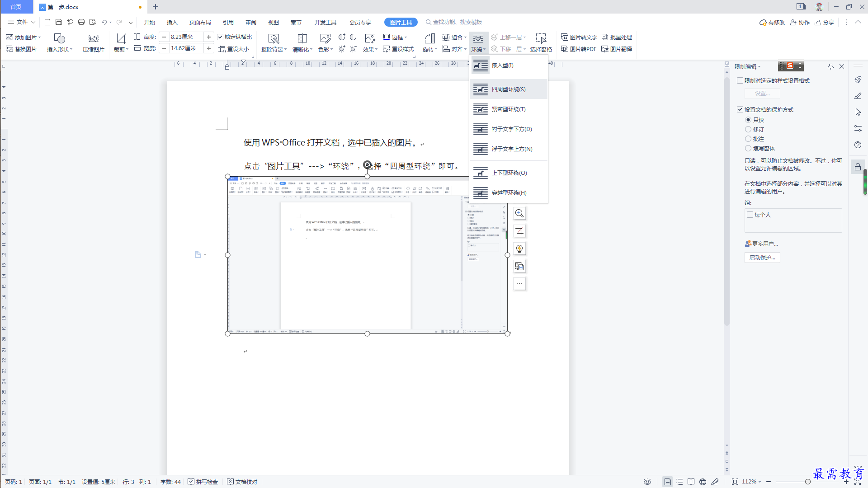Select the Revisions (修订) radio button
Image resolution: width=868 pixels, height=488 pixels.
pyautogui.click(x=748, y=129)
